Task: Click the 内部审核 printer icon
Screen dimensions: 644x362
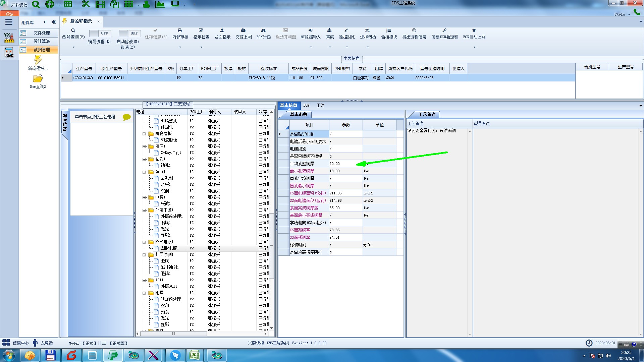Action: click(x=180, y=31)
